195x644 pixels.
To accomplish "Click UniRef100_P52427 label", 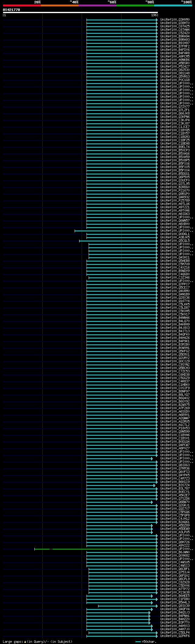I will click(175, 67).
